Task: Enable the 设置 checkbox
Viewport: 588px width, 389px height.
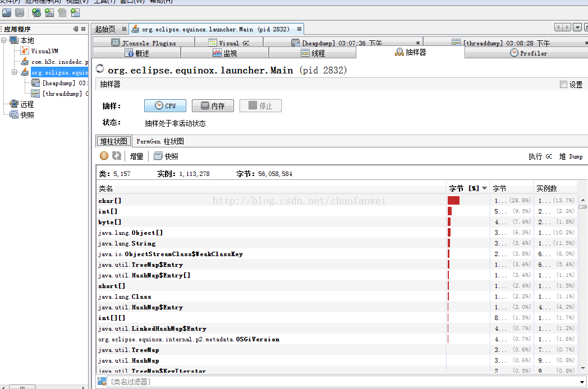Action: click(563, 84)
